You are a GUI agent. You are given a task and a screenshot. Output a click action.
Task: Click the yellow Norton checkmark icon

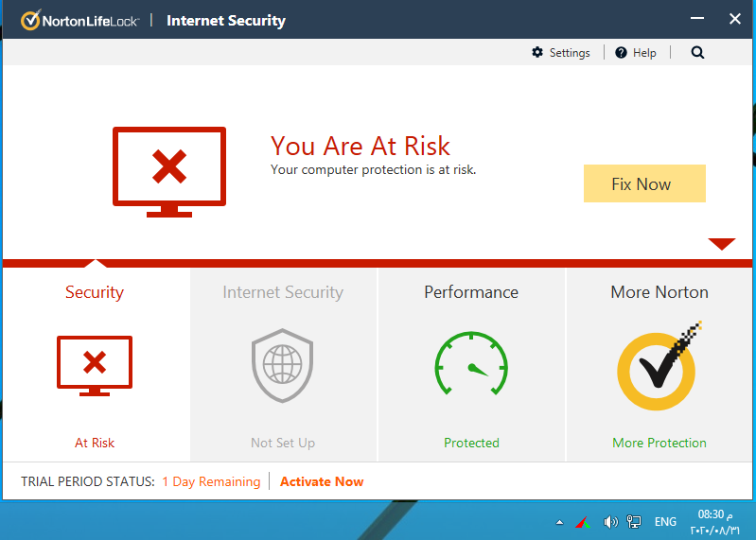(659, 367)
